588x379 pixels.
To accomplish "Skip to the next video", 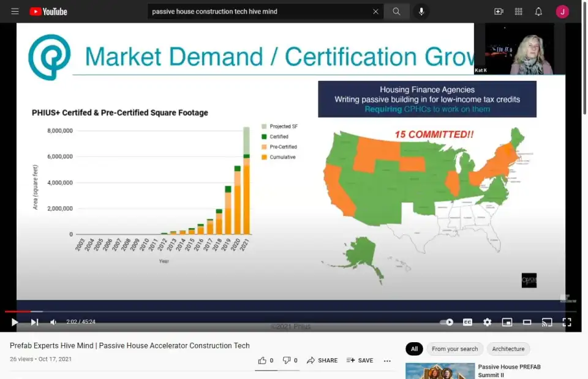I will (x=34, y=322).
